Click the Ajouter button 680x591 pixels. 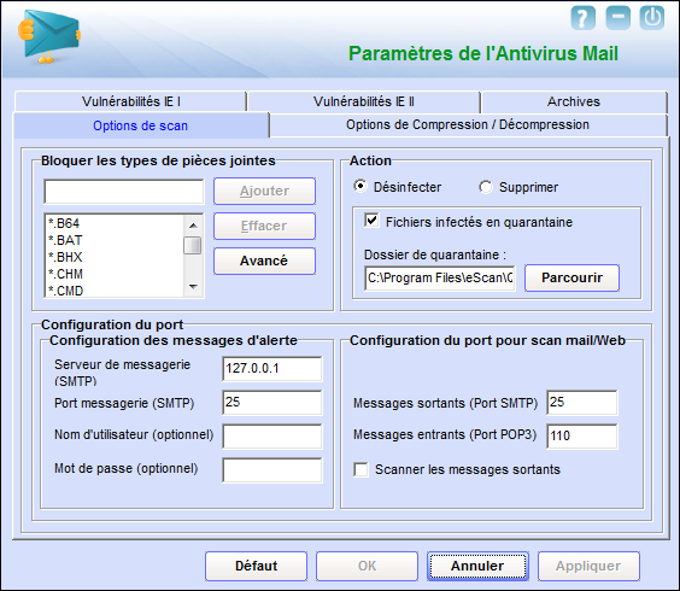click(x=265, y=191)
